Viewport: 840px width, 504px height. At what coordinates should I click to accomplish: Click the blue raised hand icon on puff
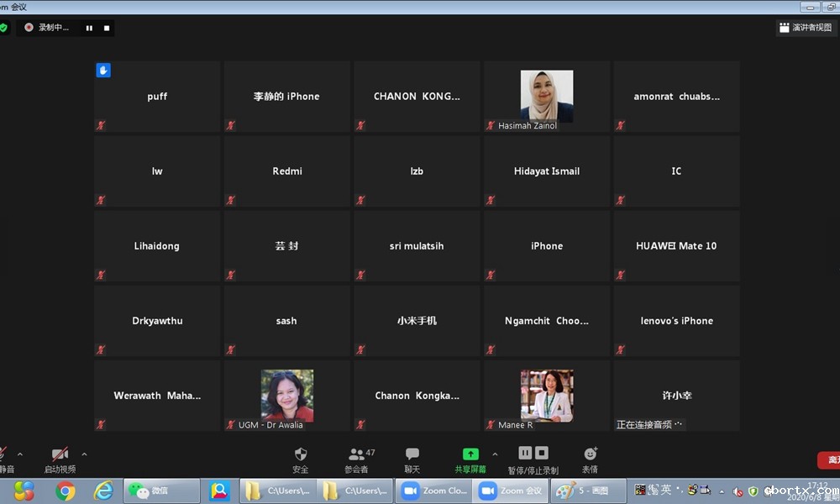coord(103,71)
